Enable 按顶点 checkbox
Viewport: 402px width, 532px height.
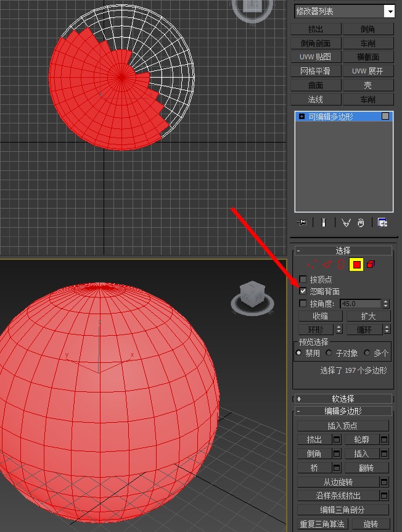coord(303,279)
